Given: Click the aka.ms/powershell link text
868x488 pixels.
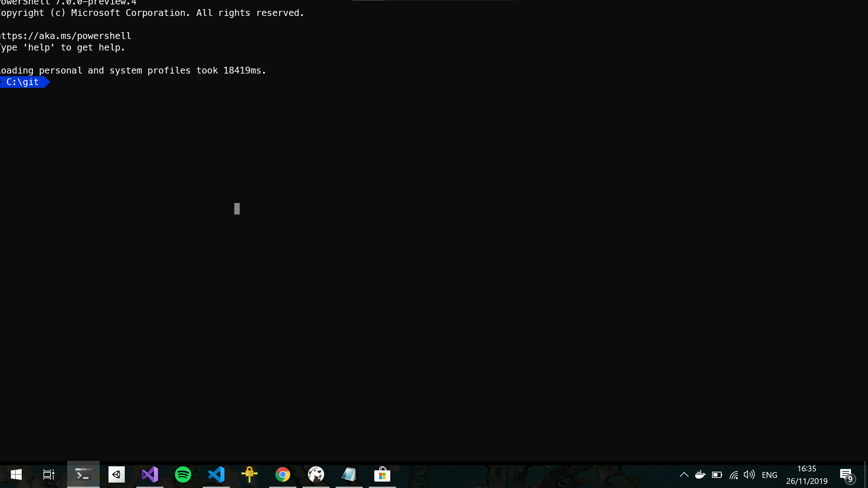Looking at the screenshot, I should [x=65, y=35].
